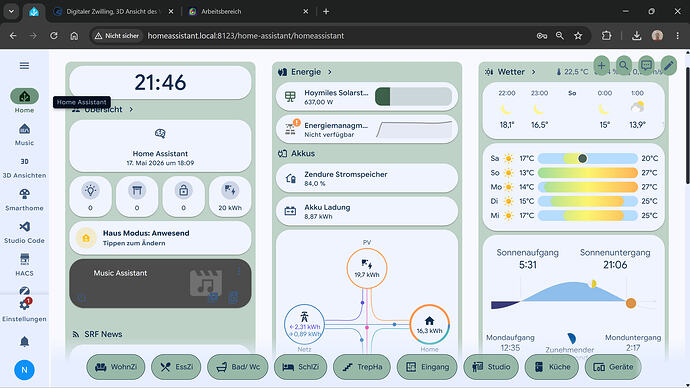This screenshot has width=690, height=388.
Task: Open the locks count tile
Action: [x=184, y=197]
